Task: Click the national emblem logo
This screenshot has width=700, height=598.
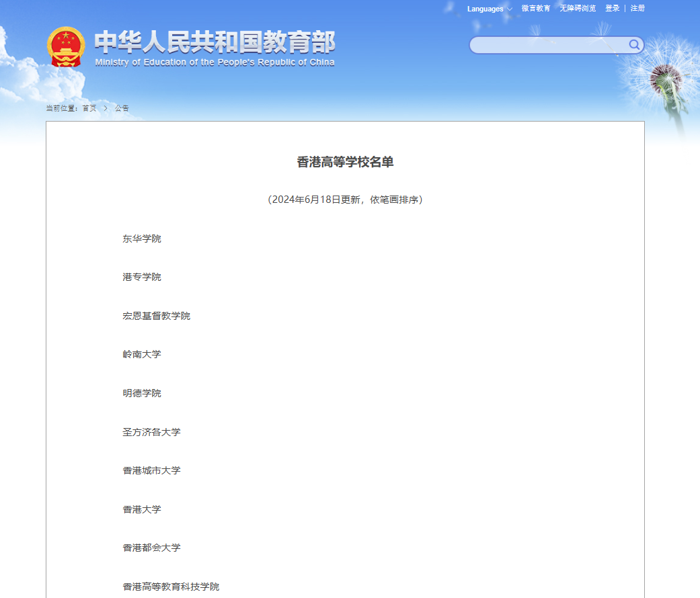Action: point(66,47)
